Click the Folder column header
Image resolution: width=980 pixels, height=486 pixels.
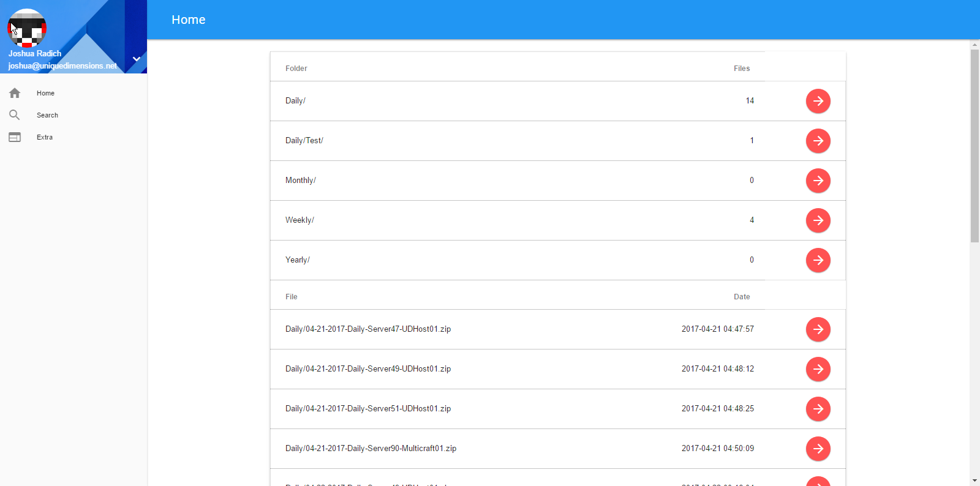pos(296,69)
